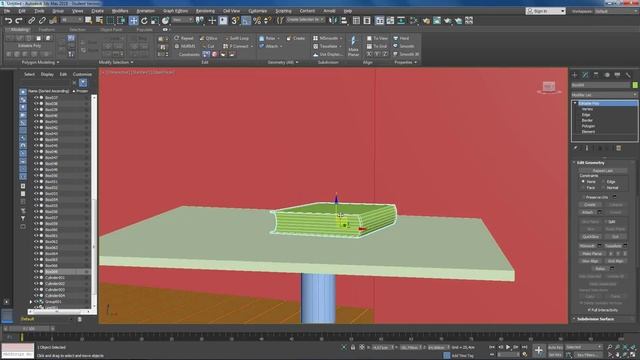Image resolution: width=640 pixels, height=360 pixels.
Task: Click the scene explorer funnel filter icon
Action: 23,218
